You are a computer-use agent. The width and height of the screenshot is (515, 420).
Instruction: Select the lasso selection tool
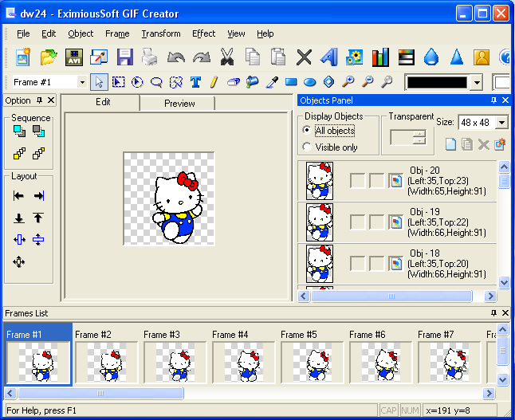pyautogui.click(x=157, y=82)
